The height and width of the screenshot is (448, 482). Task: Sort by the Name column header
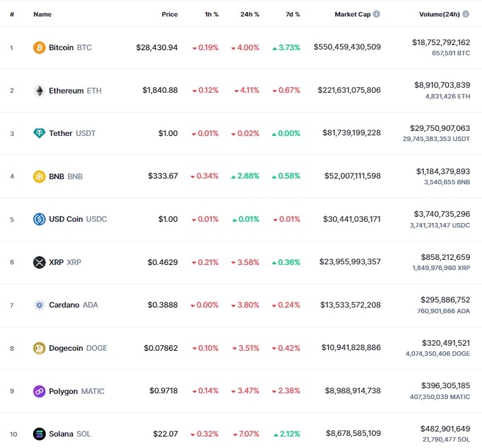tap(43, 14)
